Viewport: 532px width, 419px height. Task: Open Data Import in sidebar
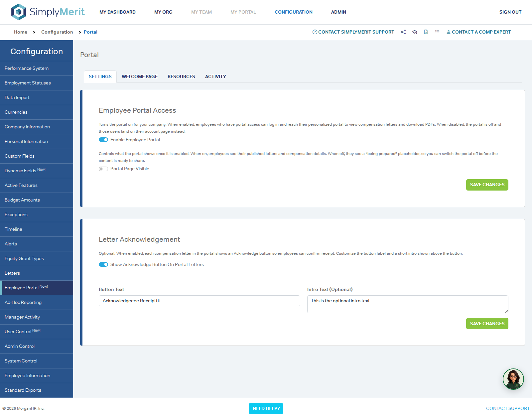(x=37, y=98)
